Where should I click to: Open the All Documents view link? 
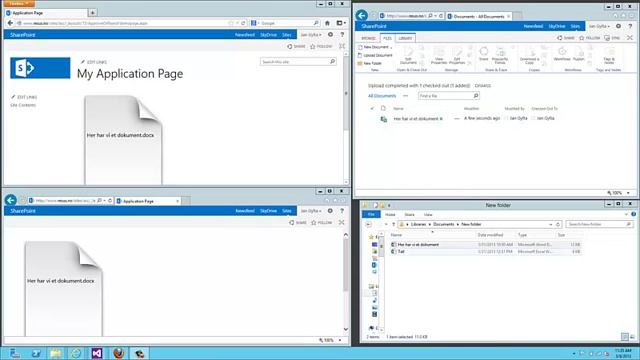382,96
